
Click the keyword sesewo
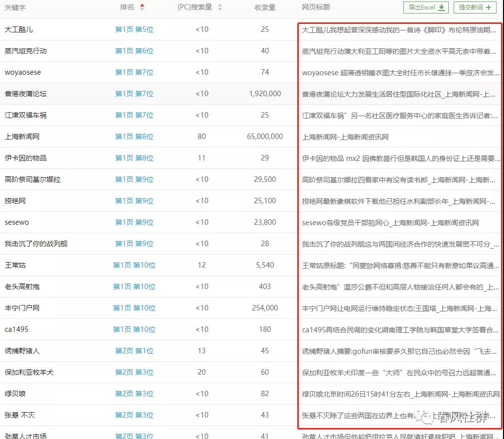[x=17, y=222]
